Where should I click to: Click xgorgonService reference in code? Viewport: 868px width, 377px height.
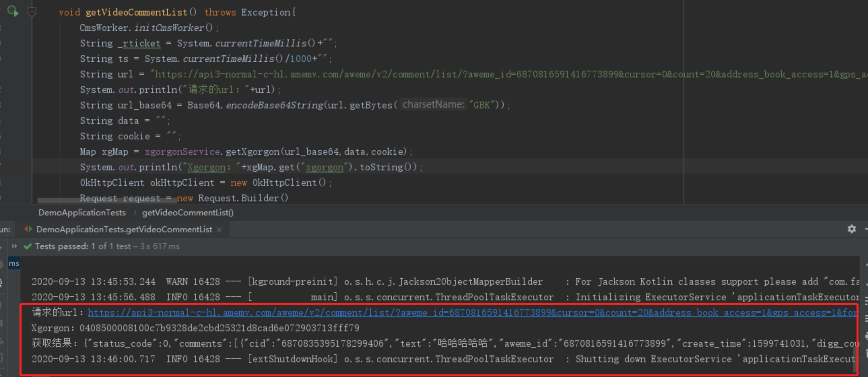pos(182,151)
